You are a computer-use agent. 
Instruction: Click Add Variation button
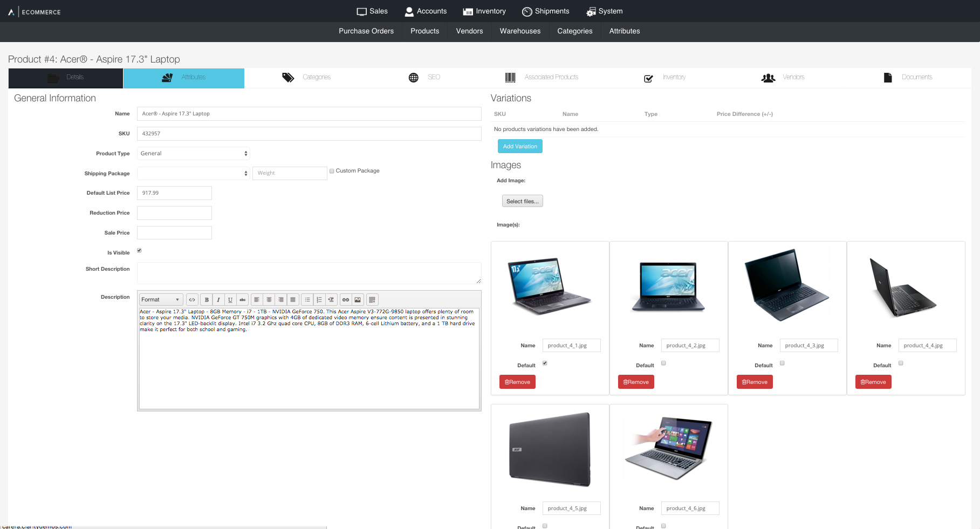click(520, 146)
